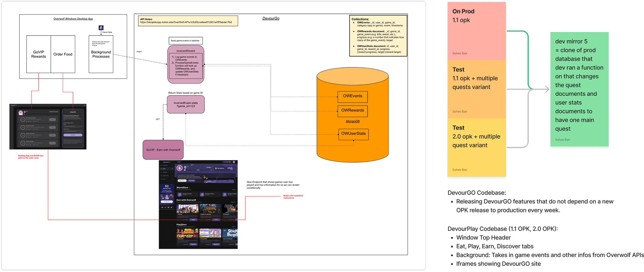Click the Fortnite game card in the website screenshot
This screenshot has width=644, height=272.
click(x=187, y=213)
